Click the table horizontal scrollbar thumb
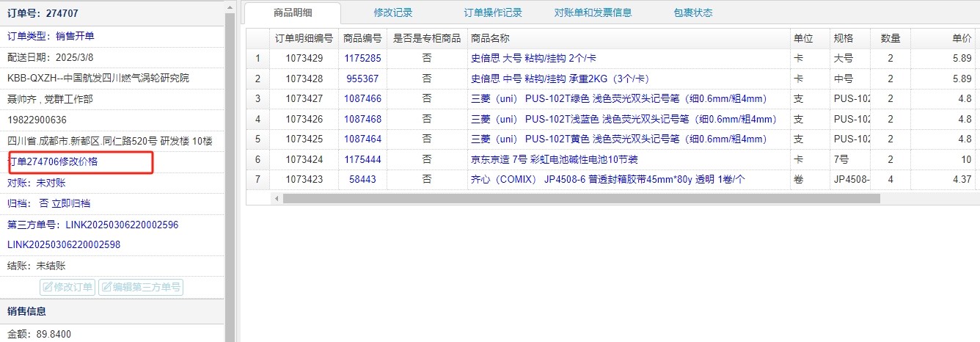The width and height of the screenshot is (980, 342). tap(581, 198)
